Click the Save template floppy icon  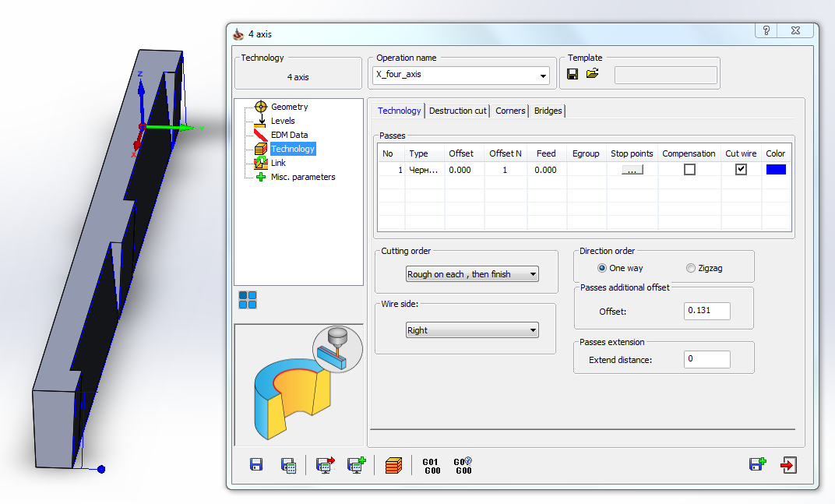[573, 74]
